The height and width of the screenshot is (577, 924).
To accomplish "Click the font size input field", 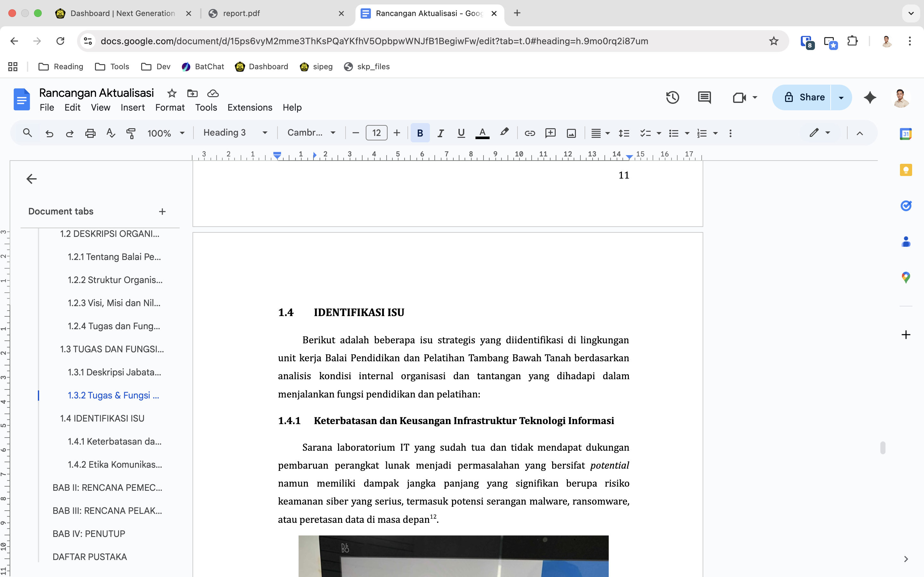I will coord(376,133).
